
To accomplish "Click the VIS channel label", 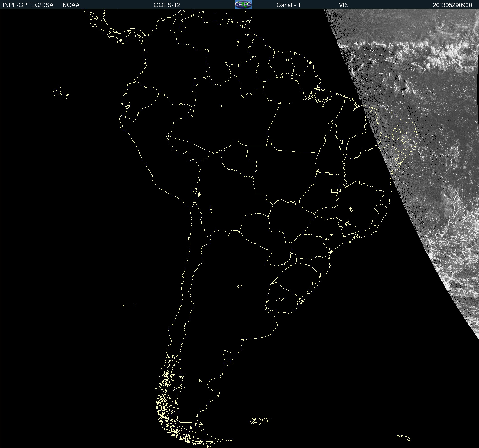I will pyautogui.click(x=344, y=5).
